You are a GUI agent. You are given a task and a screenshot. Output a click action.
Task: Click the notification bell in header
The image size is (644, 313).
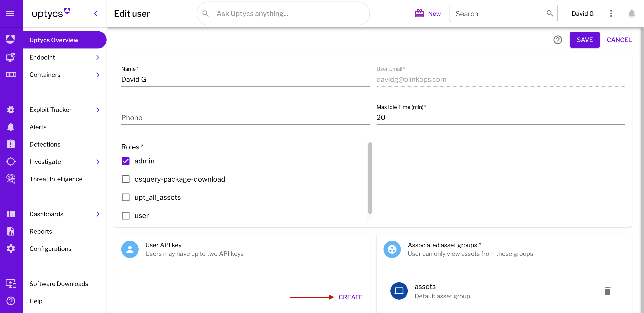point(631,13)
